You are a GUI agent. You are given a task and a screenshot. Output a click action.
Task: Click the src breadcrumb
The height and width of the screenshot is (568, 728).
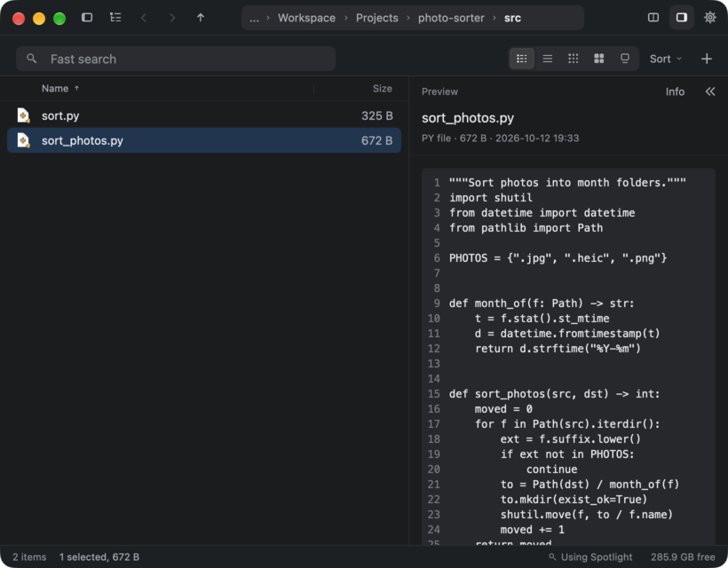[x=512, y=18]
